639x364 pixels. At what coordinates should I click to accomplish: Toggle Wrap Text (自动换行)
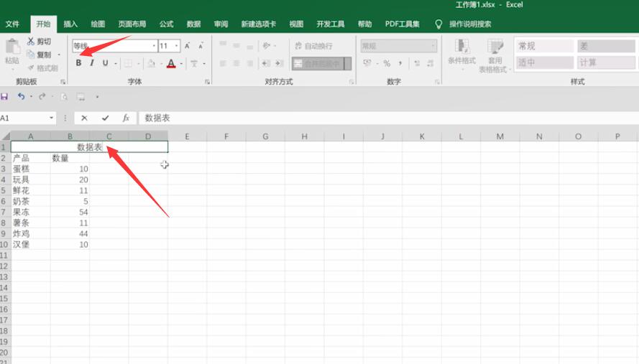[x=313, y=46]
